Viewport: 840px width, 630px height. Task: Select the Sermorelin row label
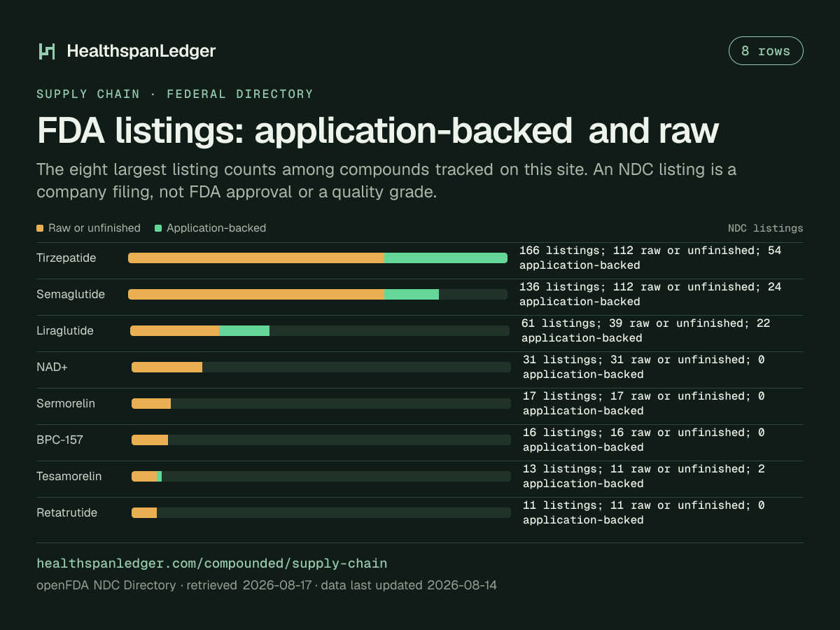click(x=66, y=403)
